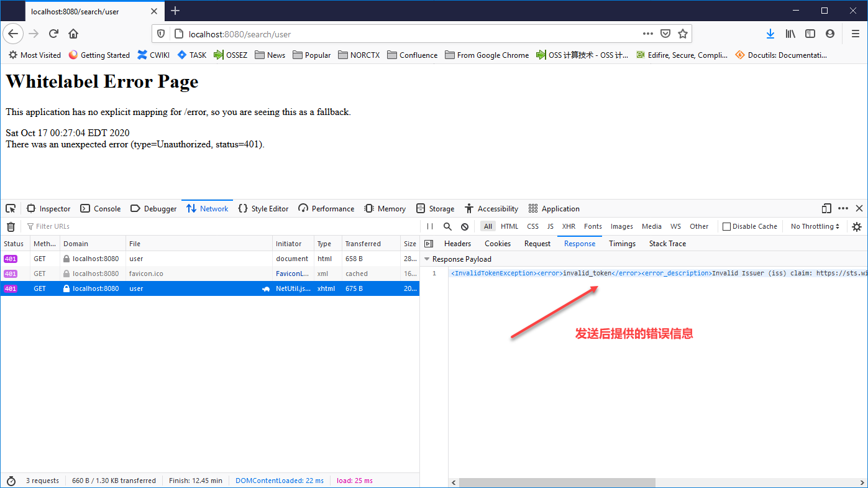Filter network requests by HTML

[x=509, y=226]
